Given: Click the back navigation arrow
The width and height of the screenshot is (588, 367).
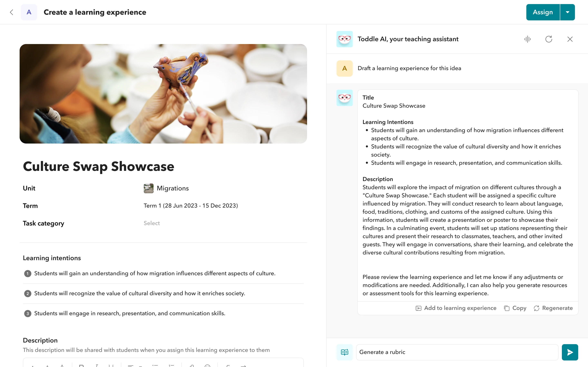Looking at the screenshot, I should [12, 12].
